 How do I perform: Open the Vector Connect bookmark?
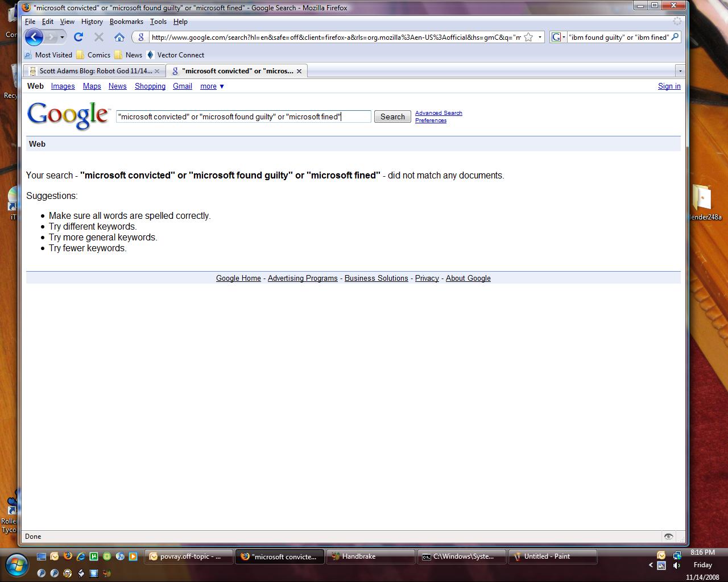175,55
